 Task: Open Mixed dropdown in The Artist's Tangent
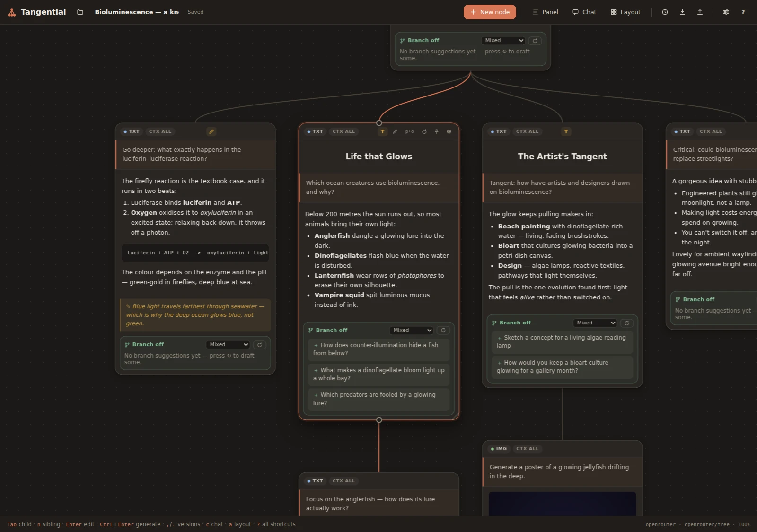(x=595, y=323)
